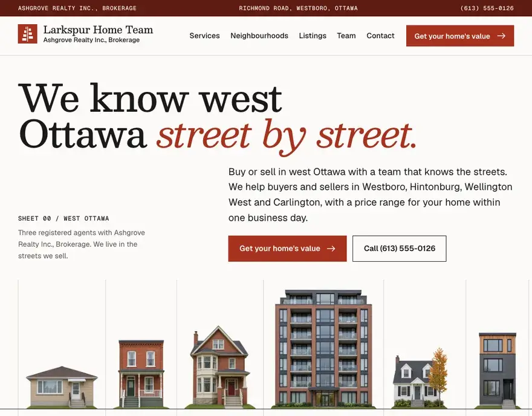This screenshot has width=532, height=416.
Task: Select the mid-rise condo building illustration
Action: coord(323,348)
